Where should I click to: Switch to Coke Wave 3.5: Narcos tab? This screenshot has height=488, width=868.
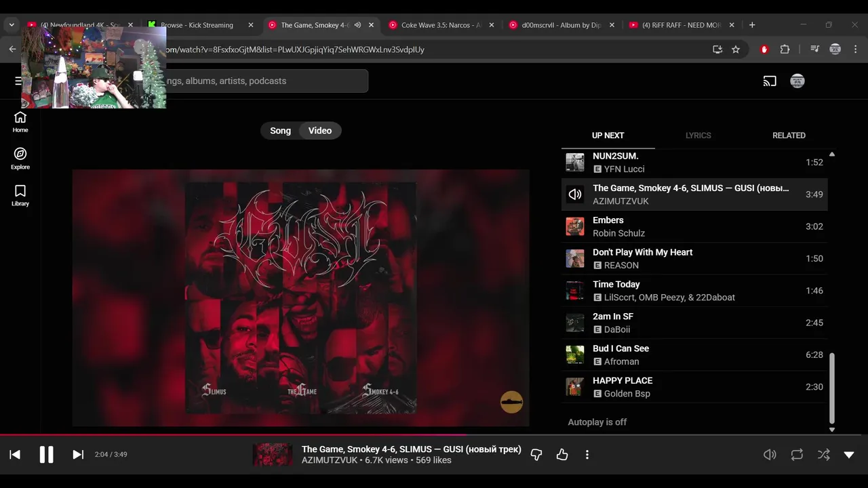(441, 25)
